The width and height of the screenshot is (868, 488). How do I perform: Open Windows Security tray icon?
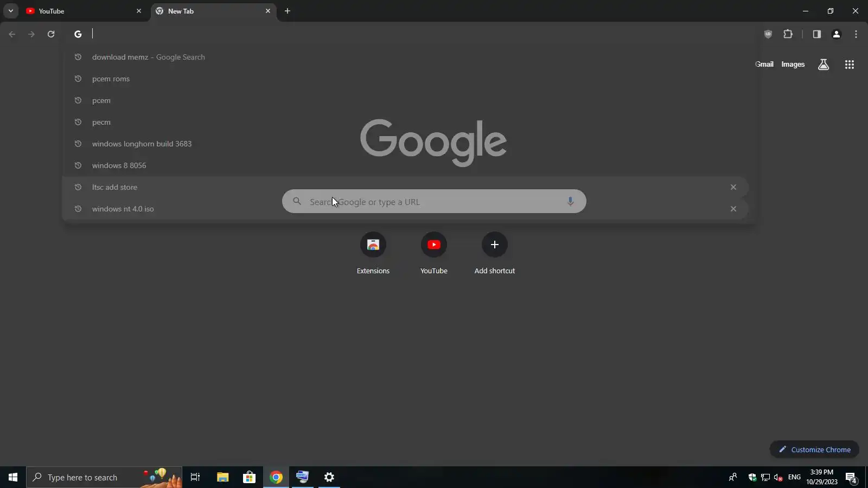752,477
